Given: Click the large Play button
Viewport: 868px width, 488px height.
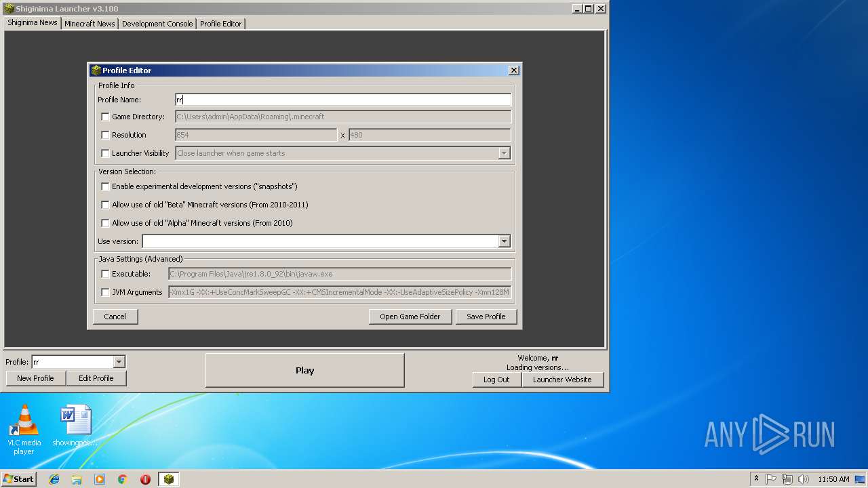Looking at the screenshot, I should click(305, 370).
